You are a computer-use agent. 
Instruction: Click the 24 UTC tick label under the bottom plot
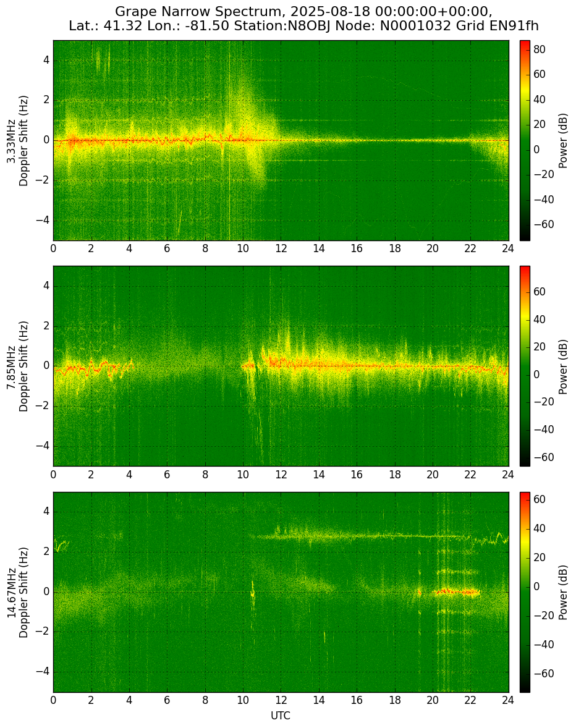[508, 700]
